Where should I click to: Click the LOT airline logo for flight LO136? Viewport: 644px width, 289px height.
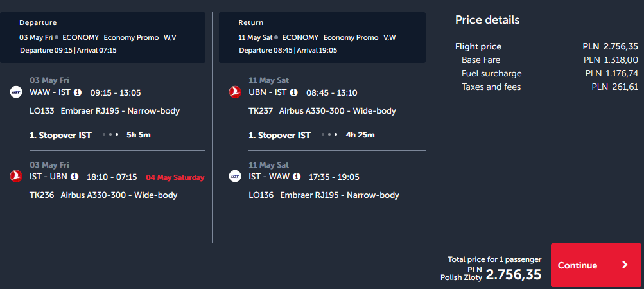pos(235,177)
